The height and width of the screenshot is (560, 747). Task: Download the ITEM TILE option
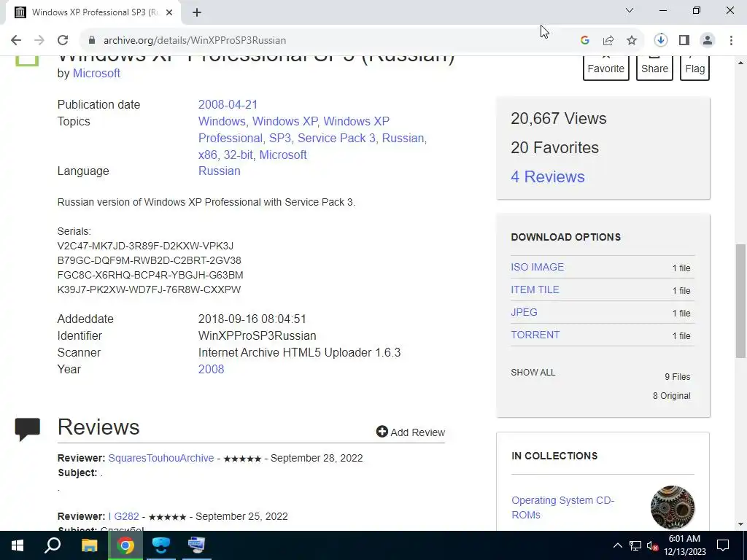pyautogui.click(x=535, y=289)
